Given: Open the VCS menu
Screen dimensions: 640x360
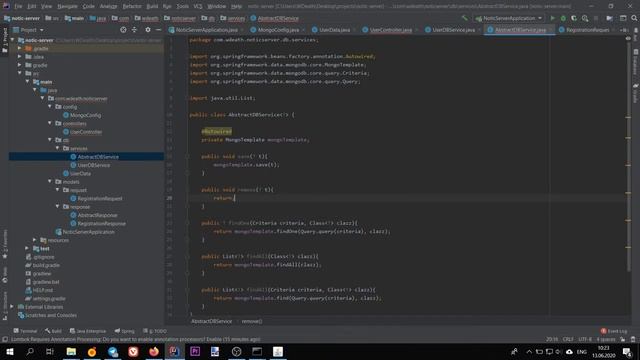Looking at the screenshot, I should click(x=198, y=6).
